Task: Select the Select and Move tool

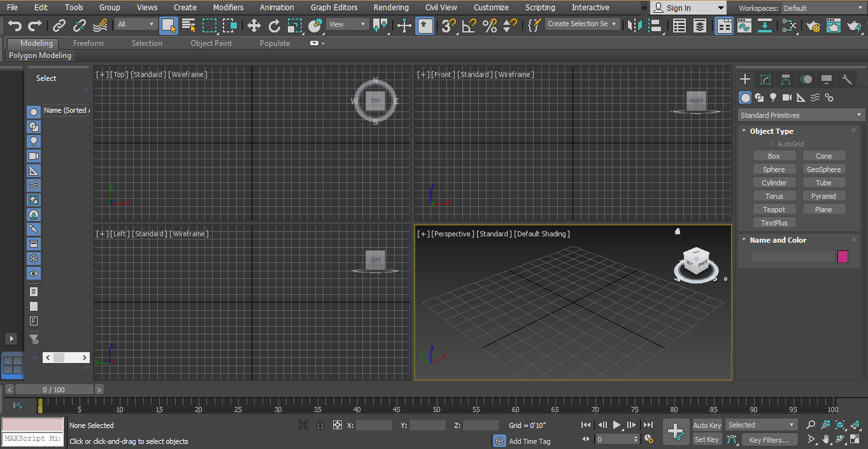Action: (x=253, y=26)
